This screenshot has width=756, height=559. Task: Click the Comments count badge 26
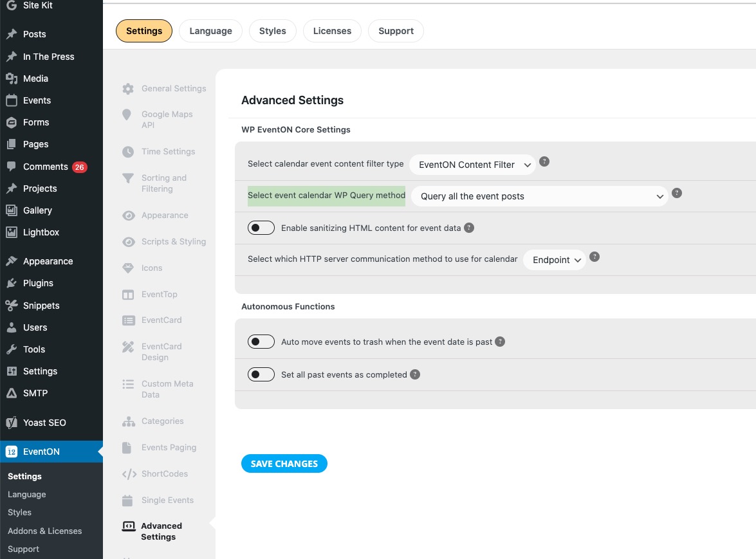tap(80, 167)
